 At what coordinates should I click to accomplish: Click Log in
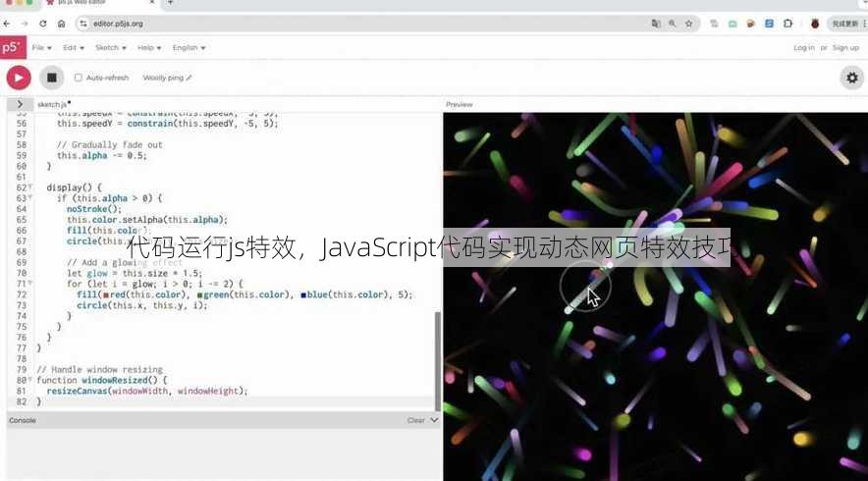(804, 48)
